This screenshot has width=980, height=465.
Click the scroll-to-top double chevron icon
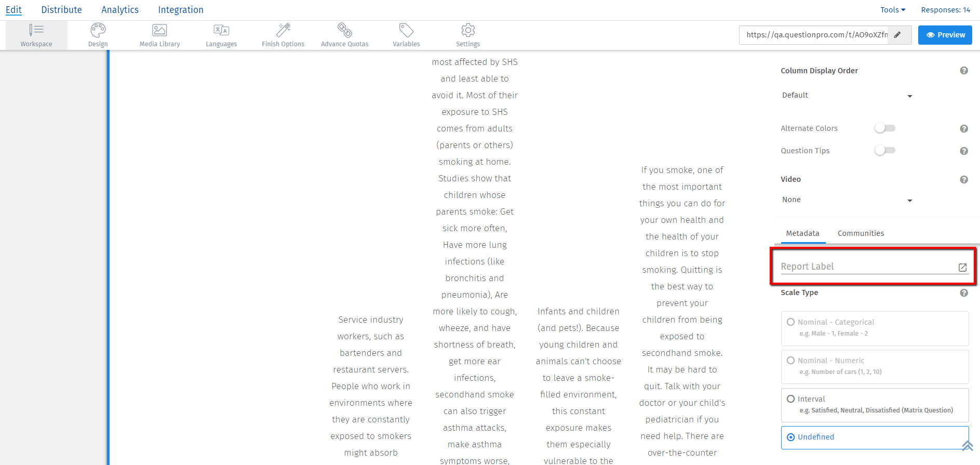(x=968, y=446)
